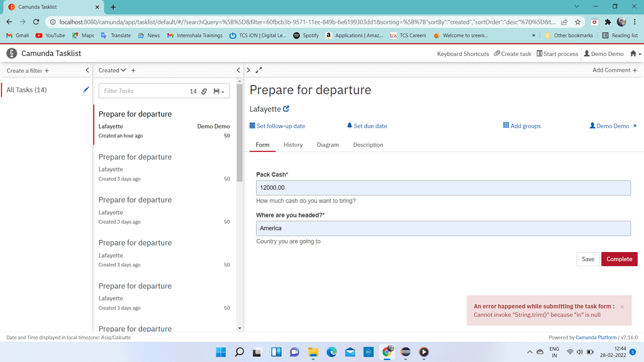Collapse the task list panel chevron
The width and height of the screenshot is (644, 362).
238,70
